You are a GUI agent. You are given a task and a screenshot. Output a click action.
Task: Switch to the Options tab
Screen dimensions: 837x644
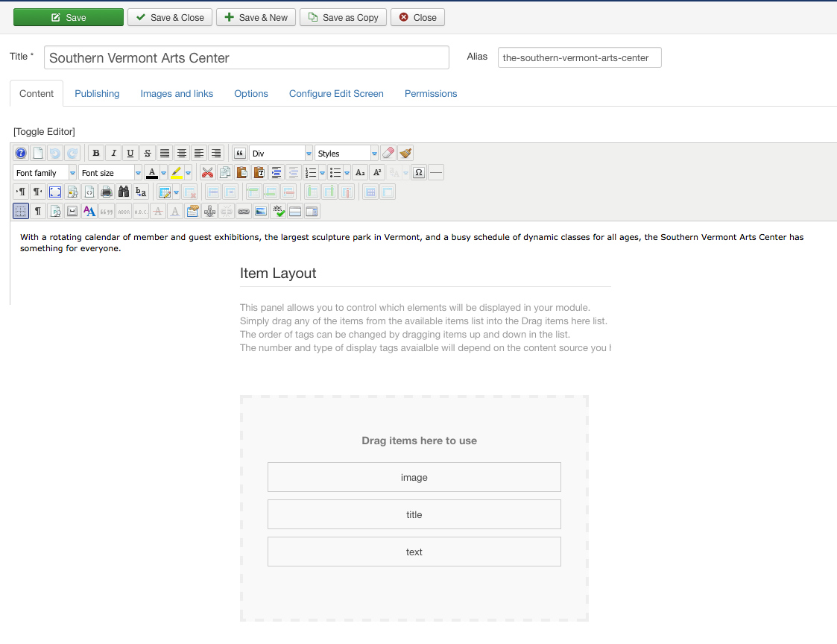251,93
